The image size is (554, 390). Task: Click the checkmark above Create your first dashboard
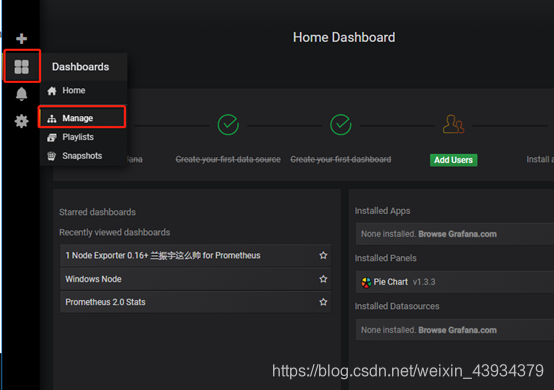tap(341, 124)
